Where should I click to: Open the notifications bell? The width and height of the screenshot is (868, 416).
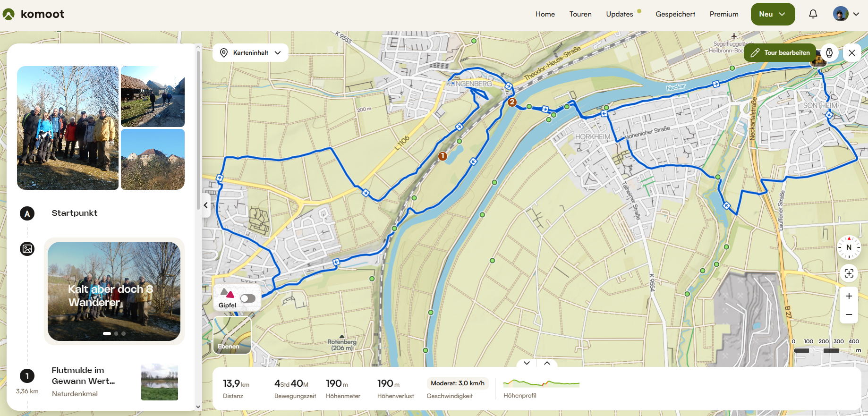coord(813,14)
